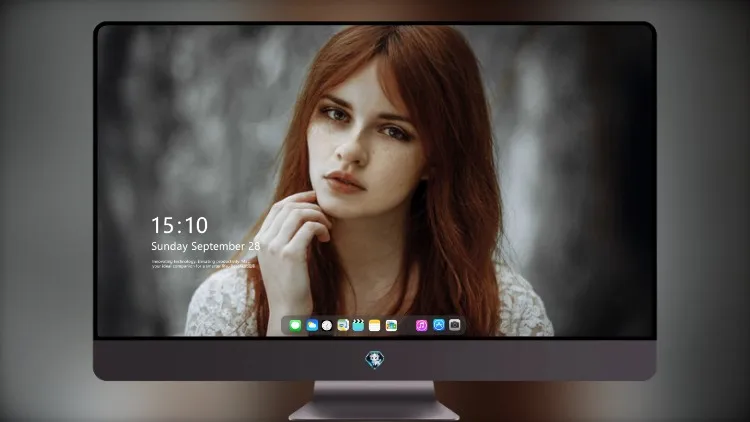Open the white Clock app icon
Viewport: 750px width, 422px height.
tap(327, 325)
